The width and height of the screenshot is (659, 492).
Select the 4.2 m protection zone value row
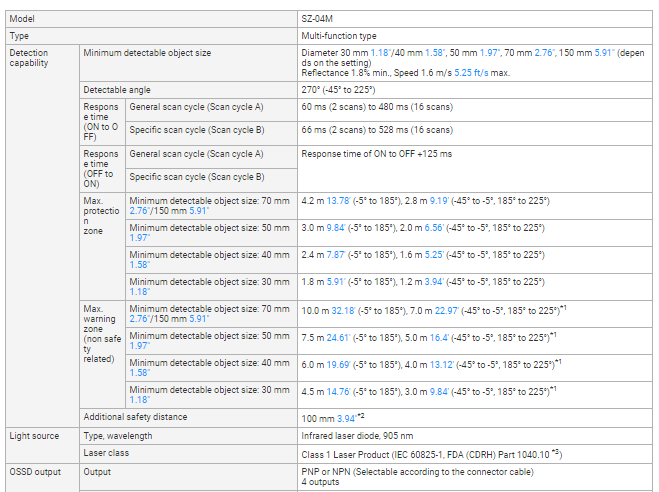(475, 206)
